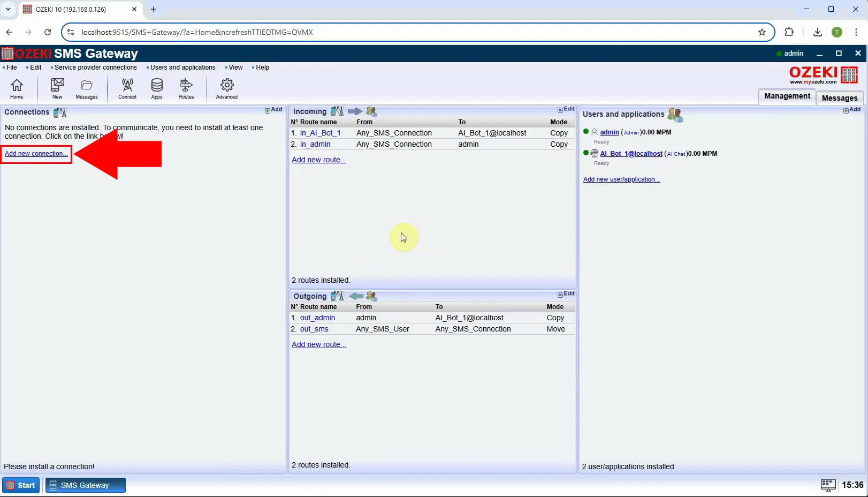
Task: Click the blue right arrow in Incoming header
Action: (355, 111)
